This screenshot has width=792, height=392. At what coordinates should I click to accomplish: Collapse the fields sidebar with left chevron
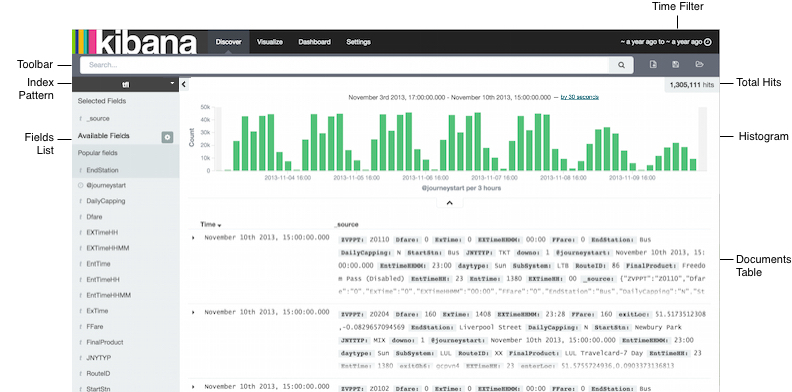point(184,84)
